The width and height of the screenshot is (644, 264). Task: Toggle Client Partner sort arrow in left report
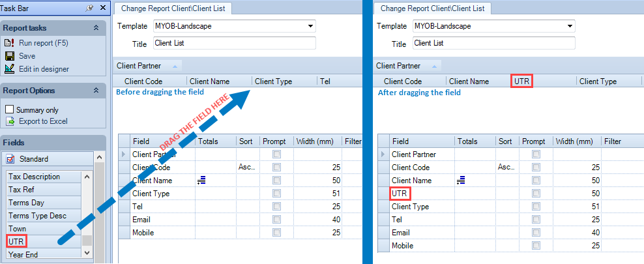click(x=175, y=66)
